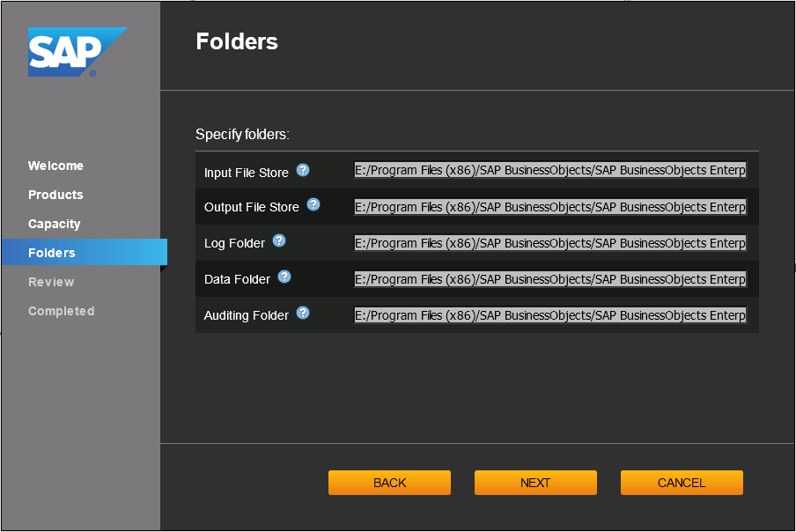Click into the Auditing Folder path field
The height and width of the screenshot is (532, 796).
tap(550, 315)
